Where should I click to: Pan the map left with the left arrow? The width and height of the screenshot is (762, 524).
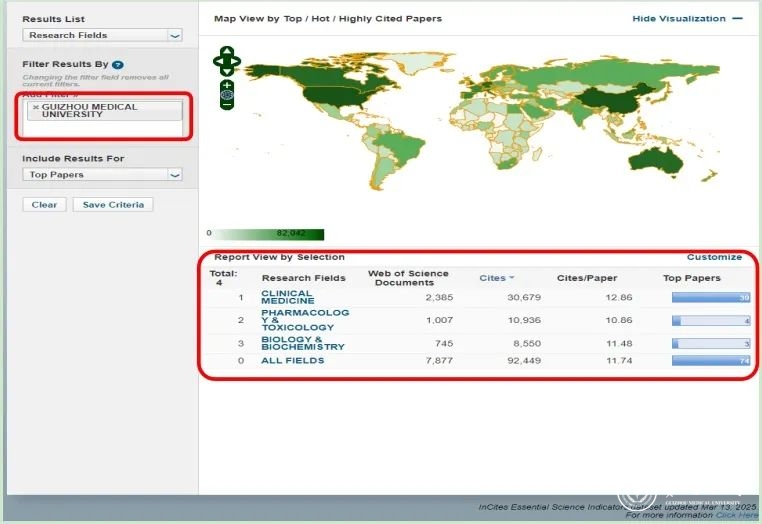(x=218, y=61)
